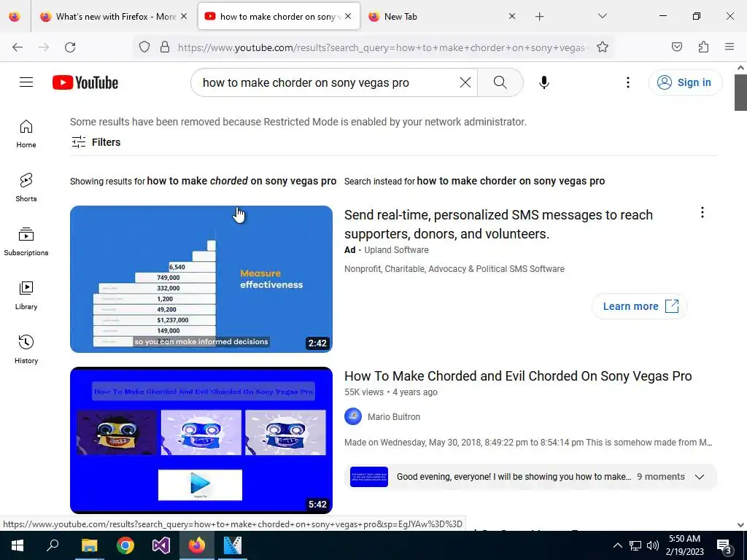The height and width of the screenshot is (560, 747).
Task: Click the Firefox back arrow
Action: click(x=18, y=47)
